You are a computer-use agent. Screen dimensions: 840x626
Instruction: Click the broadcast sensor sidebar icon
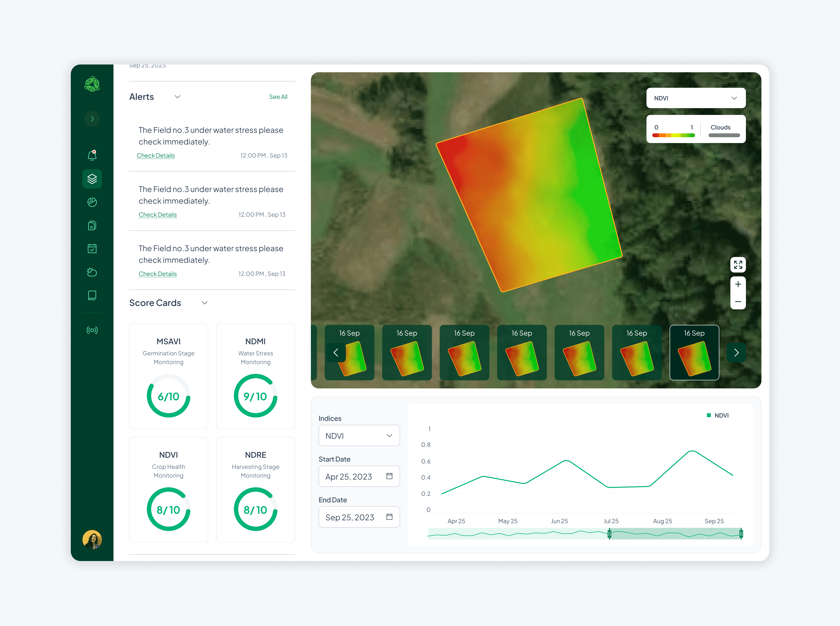pyautogui.click(x=92, y=330)
